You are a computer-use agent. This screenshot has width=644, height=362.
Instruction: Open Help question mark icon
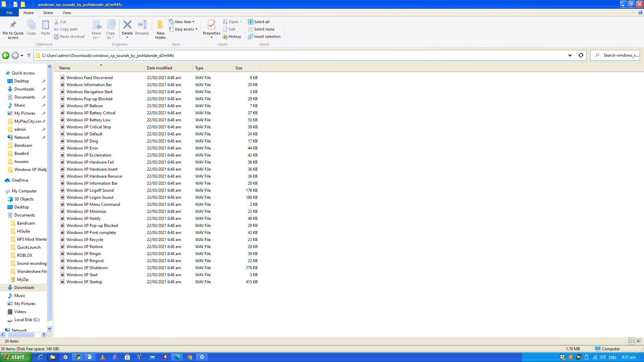pyautogui.click(x=640, y=12)
